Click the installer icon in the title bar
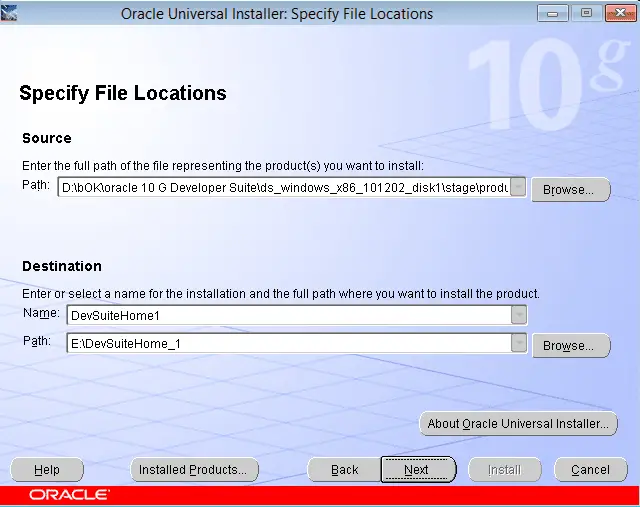 9,13
